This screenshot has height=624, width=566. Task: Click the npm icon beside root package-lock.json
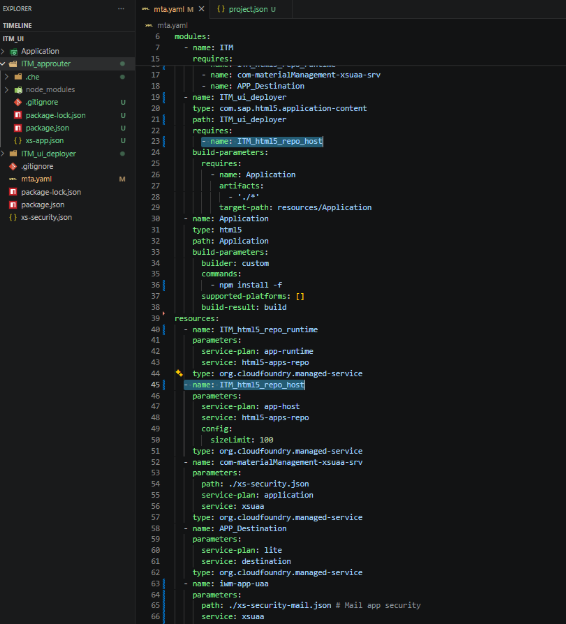(x=13, y=192)
